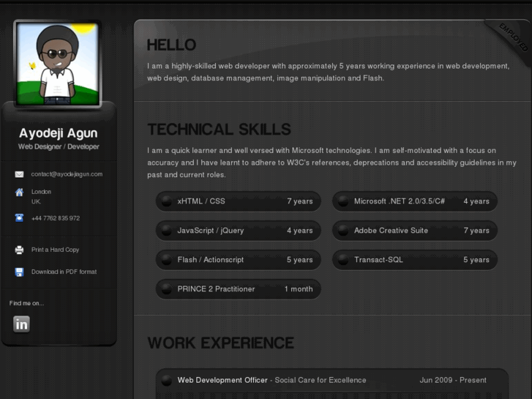Click Print a Hard Copy link
Viewport: 532px width, 399px height.
pyautogui.click(x=56, y=250)
